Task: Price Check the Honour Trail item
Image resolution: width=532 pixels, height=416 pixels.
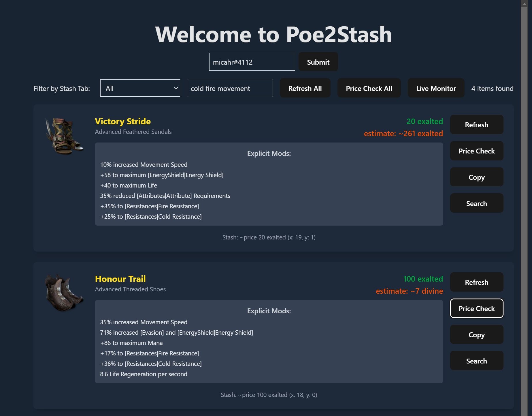Action: point(476,308)
